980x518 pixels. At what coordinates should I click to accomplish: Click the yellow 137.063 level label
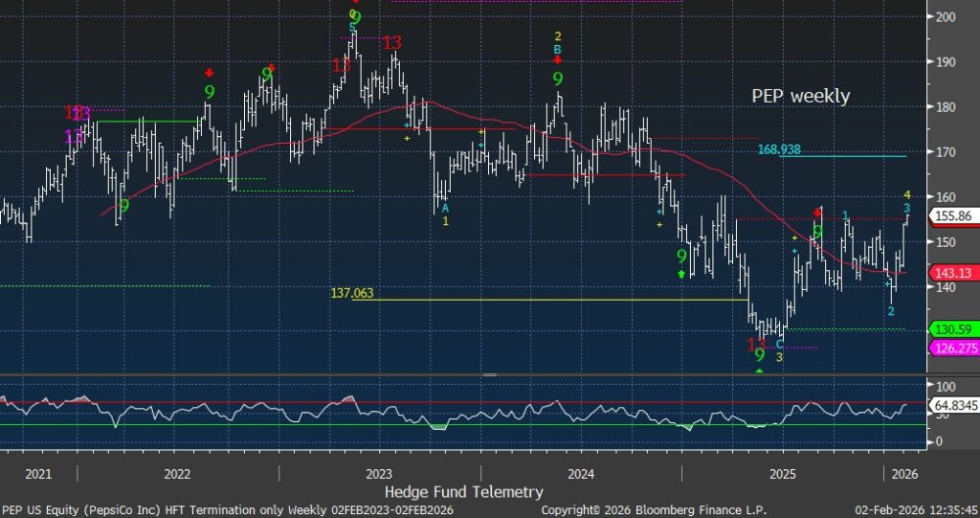351,293
